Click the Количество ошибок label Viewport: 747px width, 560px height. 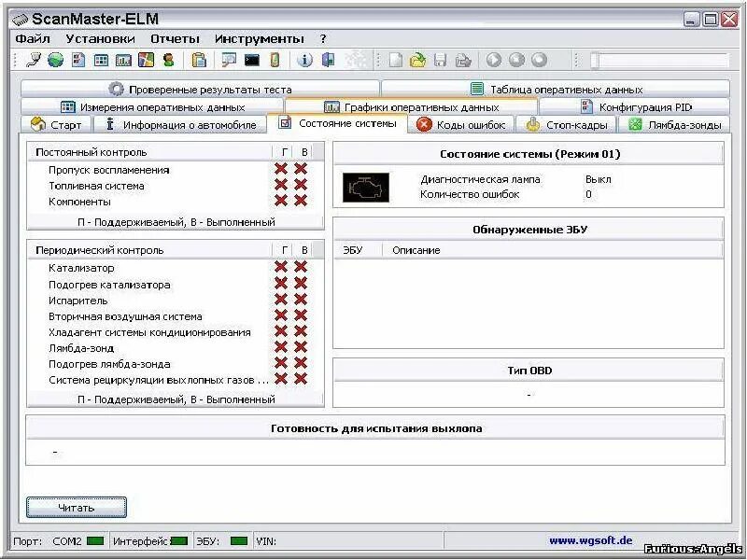pos(470,194)
